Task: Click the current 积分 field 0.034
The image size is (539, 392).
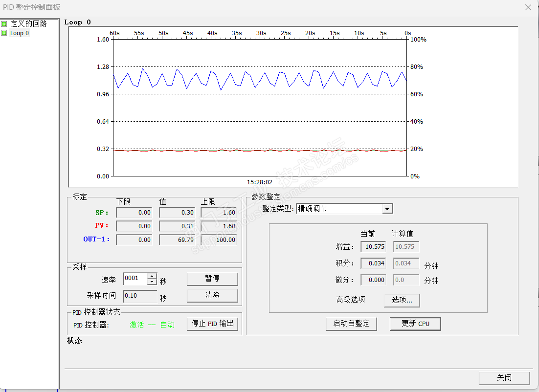Action: coord(373,263)
